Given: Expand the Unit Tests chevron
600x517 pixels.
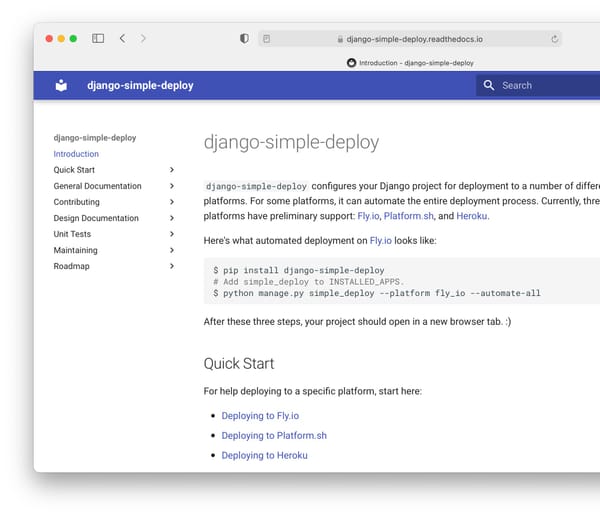Looking at the screenshot, I should 172,234.
